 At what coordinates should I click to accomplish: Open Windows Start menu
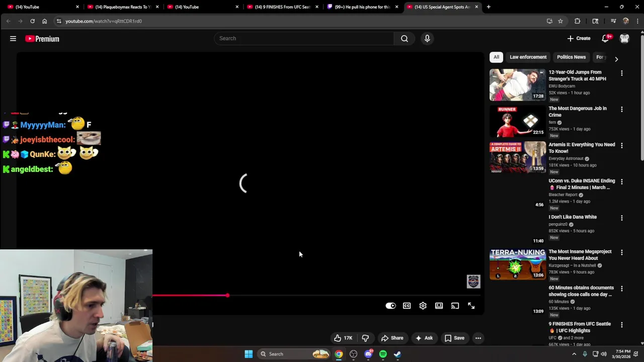[249, 354]
